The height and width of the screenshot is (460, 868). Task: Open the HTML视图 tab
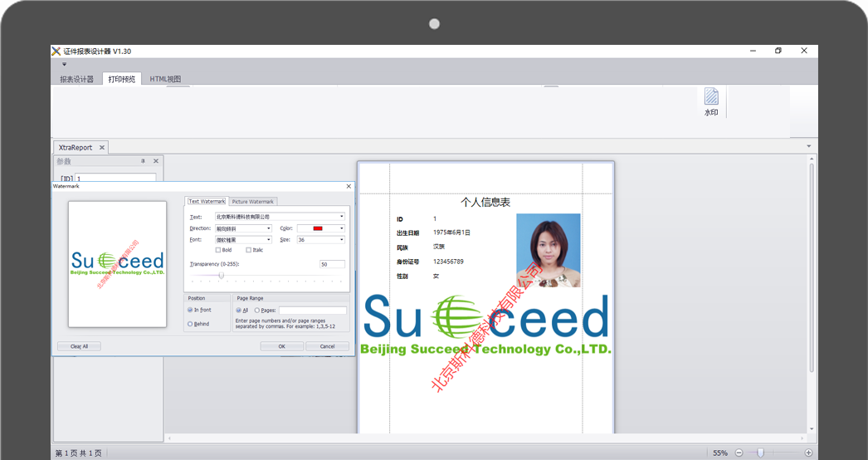click(165, 79)
